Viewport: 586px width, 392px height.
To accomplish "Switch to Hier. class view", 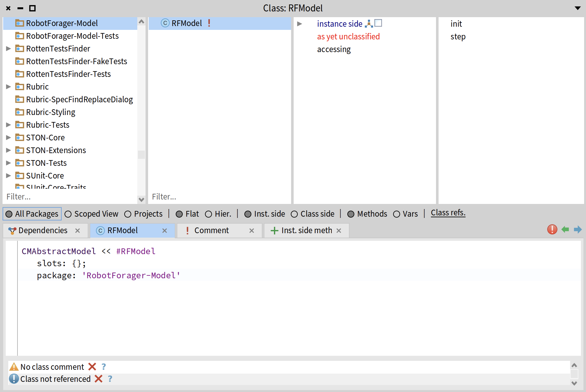I will click(x=208, y=214).
